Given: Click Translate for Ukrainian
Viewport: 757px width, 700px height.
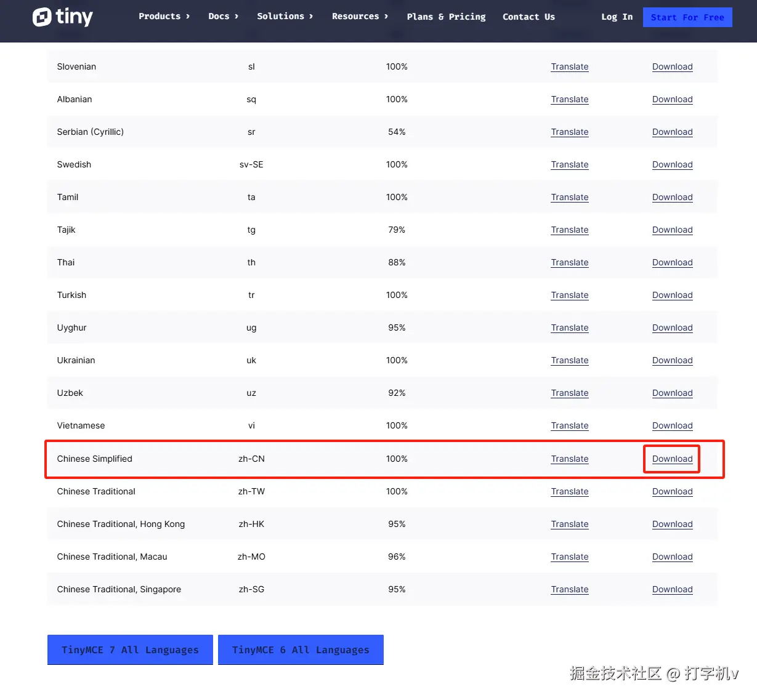Looking at the screenshot, I should click(570, 360).
